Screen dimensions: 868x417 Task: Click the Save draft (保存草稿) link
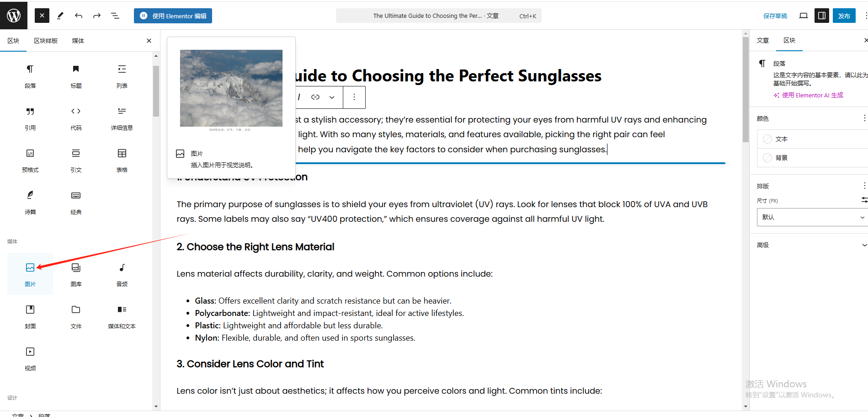775,16
